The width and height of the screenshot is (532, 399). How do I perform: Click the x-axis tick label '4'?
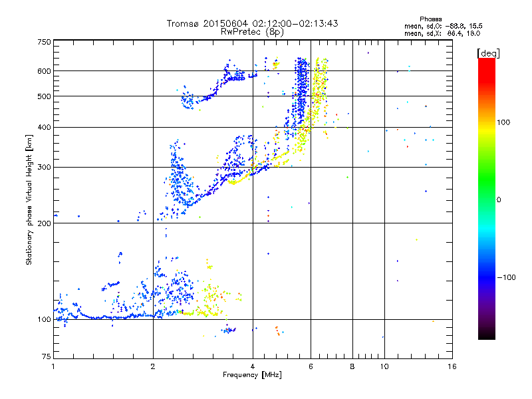(x=253, y=366)
